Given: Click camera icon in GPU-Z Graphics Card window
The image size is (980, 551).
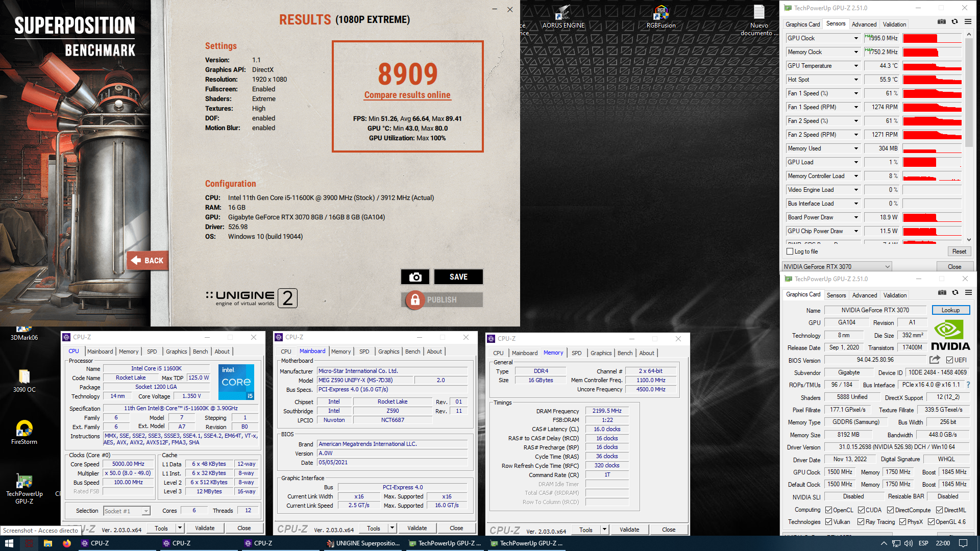Looking at the screenshot, I should tap(942, 292).
